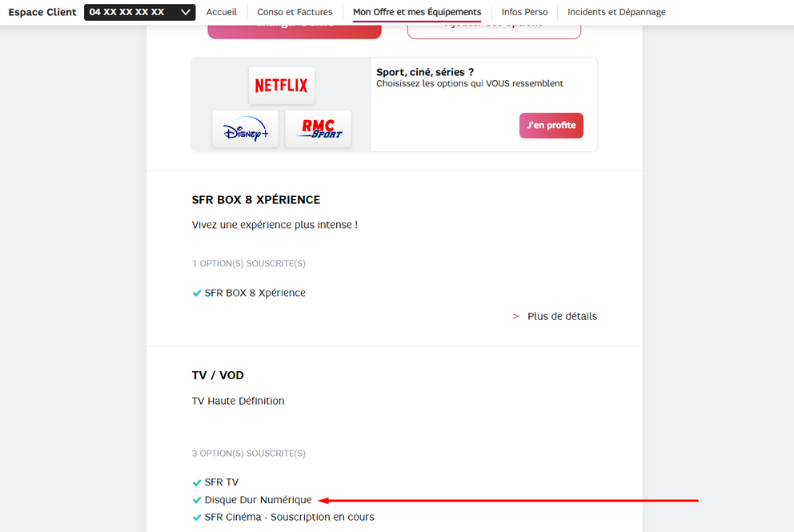The image size is (794, 532).
Task: Click the RMC Sport logo tile
Action: tap(318, 129)
